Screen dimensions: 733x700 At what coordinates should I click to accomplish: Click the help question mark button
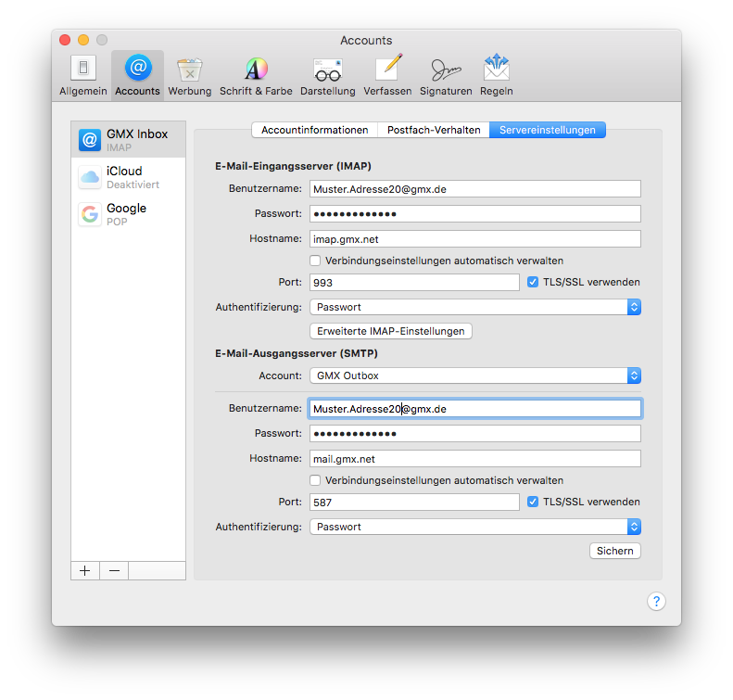(x=656, y=602)
